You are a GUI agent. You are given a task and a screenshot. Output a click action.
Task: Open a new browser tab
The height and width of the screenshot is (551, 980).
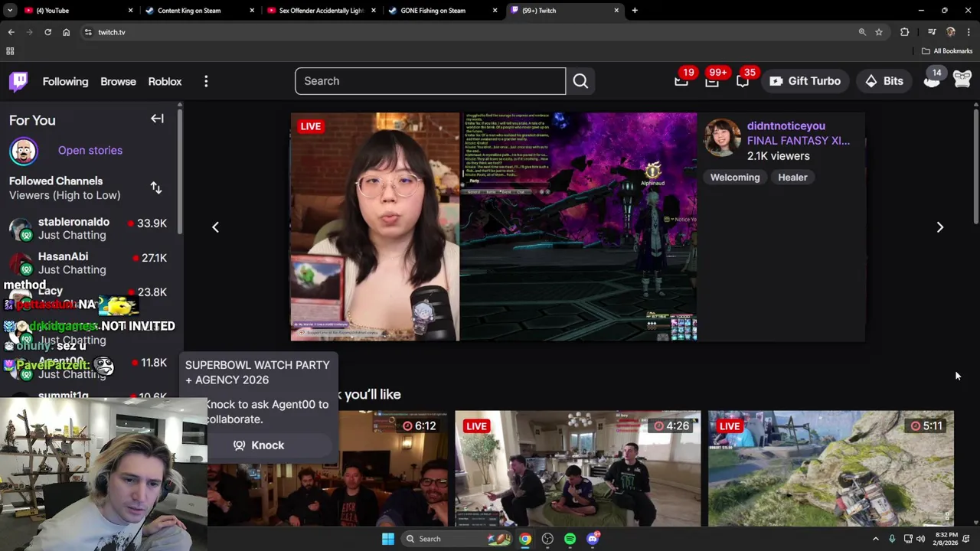pyautogui.click(x=635, y=11)
